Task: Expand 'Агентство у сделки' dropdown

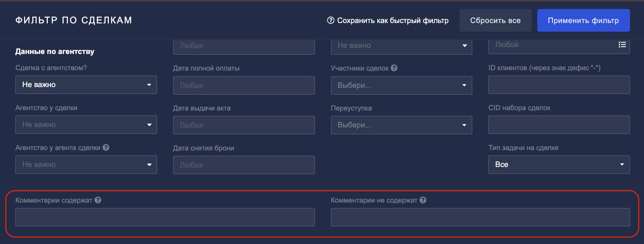Action: [86, 125]
